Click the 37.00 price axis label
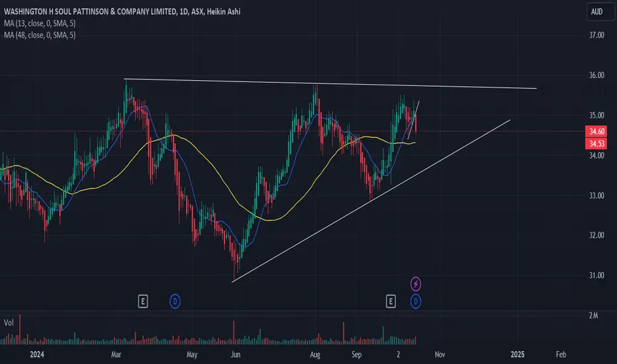617x364 pixels. pyautogui.click(x=596, y=35)
